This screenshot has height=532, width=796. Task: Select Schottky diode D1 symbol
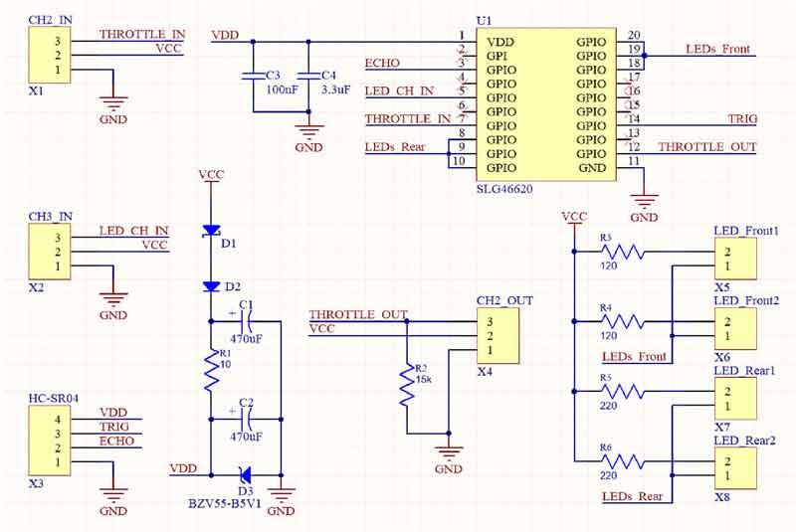coord(211,232)
